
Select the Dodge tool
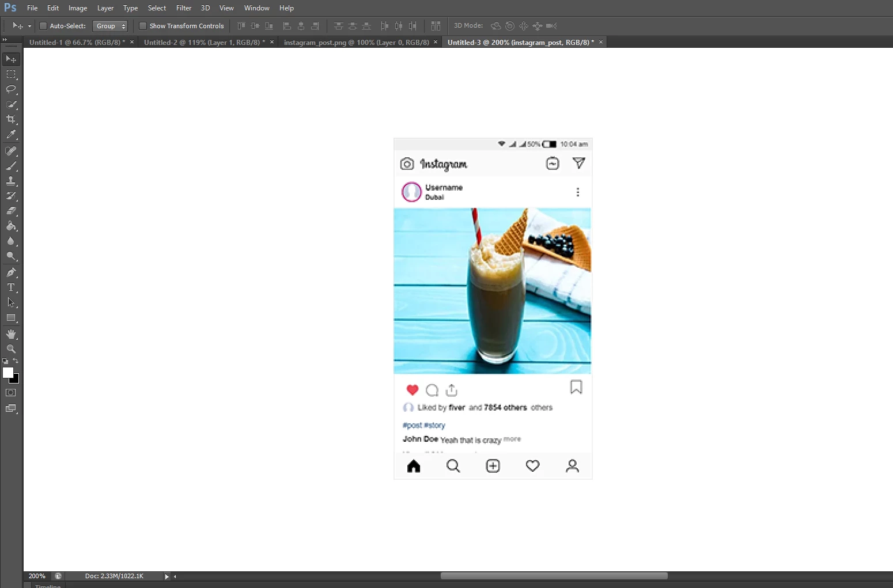pos(11,256)
